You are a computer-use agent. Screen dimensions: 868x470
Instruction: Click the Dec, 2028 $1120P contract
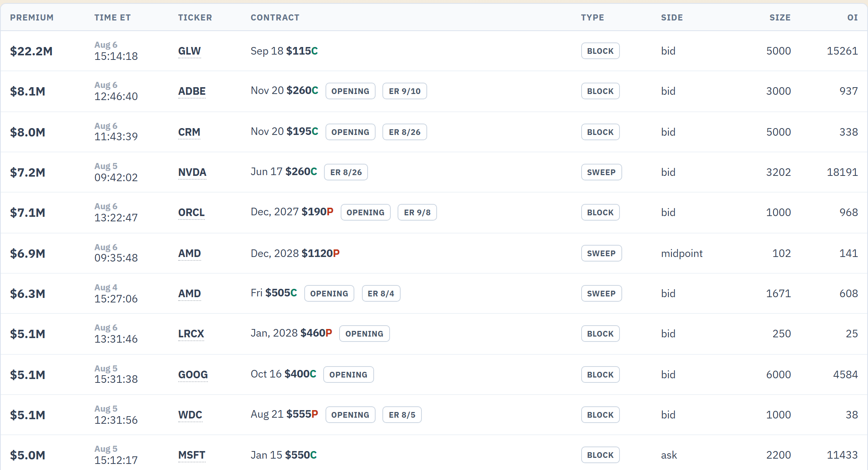pyautogui.click(x=295, y=253)
